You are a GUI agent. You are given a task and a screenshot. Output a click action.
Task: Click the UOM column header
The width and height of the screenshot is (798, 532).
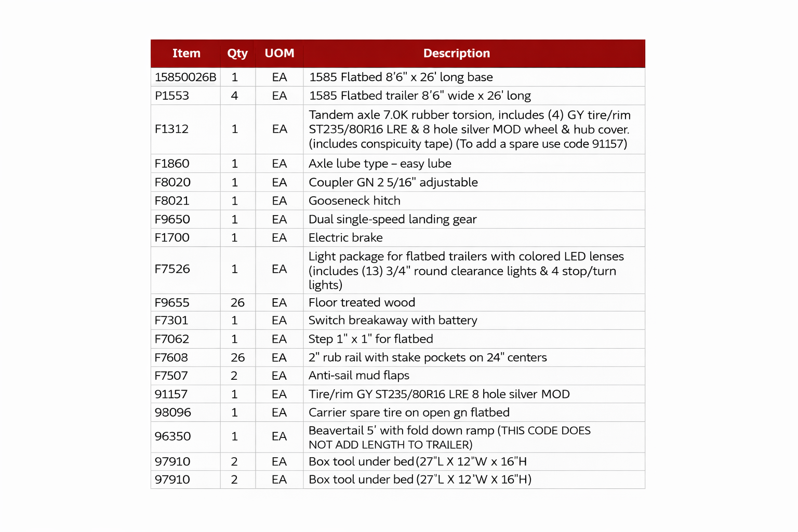[x=279, y=54]
